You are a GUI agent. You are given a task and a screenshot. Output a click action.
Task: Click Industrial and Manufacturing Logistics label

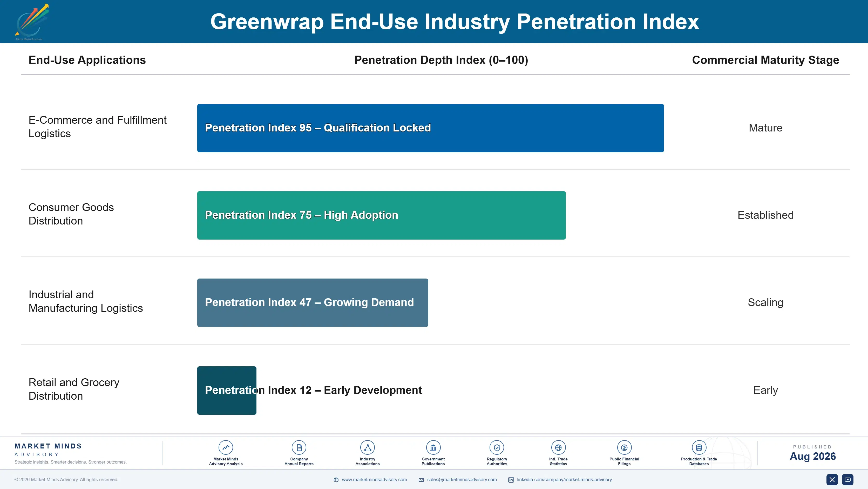[x=86, y=301]
